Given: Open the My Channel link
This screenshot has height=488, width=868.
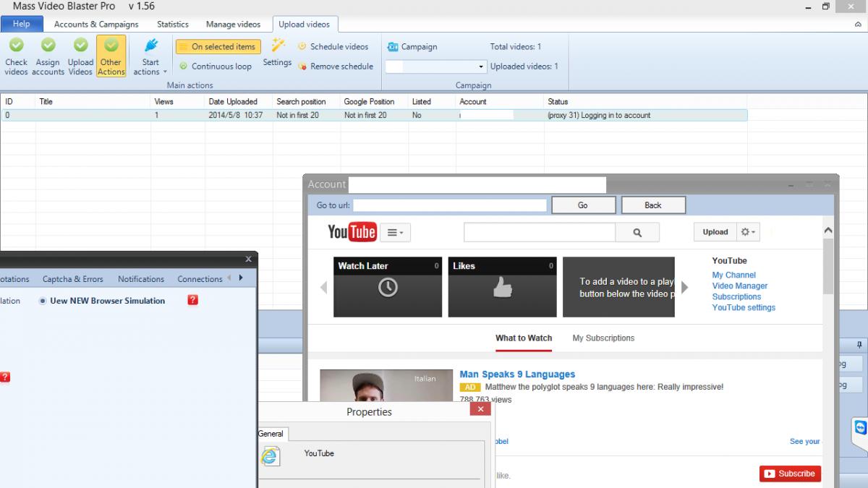Looking at the screenshot, I should coord(733,275).
